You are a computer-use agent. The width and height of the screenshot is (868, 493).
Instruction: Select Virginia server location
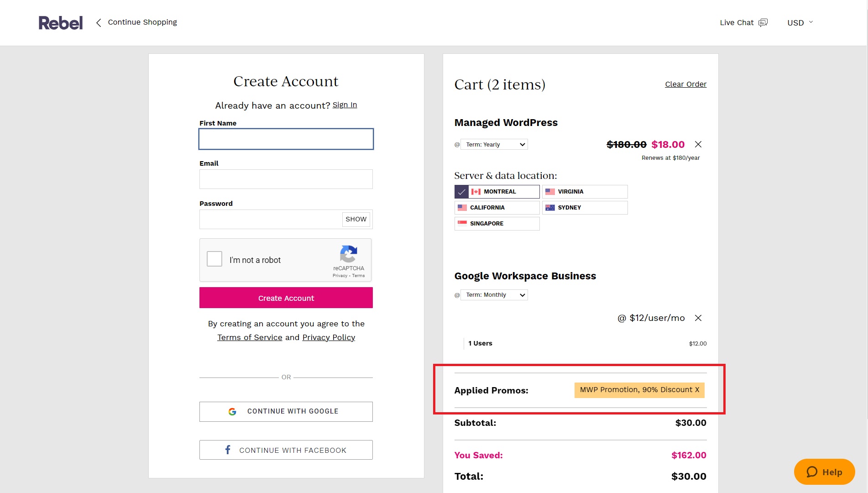point(585,192)
